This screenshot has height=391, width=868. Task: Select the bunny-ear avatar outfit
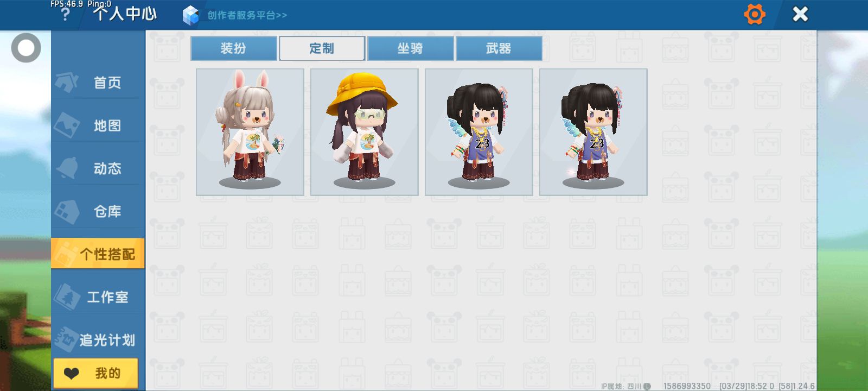click(x=250, y=132)
